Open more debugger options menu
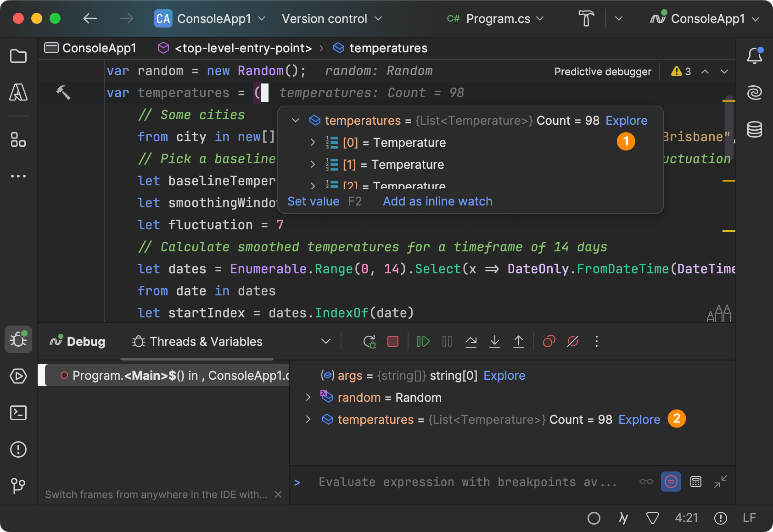 click(x=597, y=342)
